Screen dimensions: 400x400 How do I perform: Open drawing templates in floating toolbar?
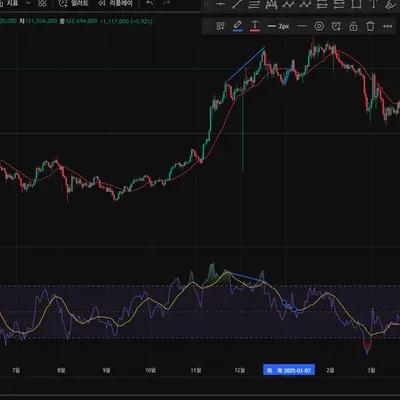point(220,26)
